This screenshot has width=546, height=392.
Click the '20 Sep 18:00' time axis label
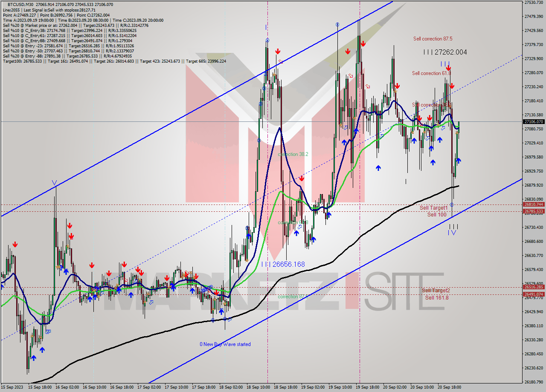click(x=449, y=387)
